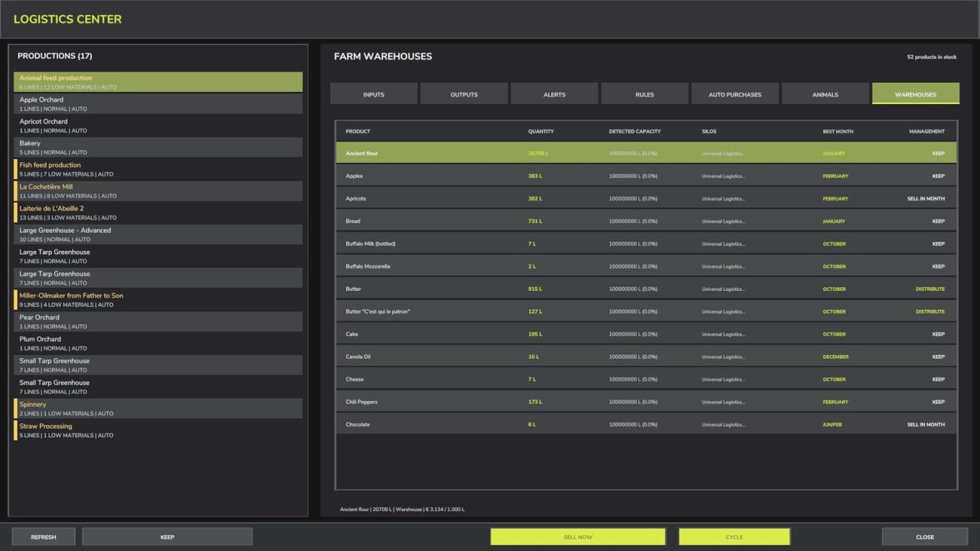980x551 pixels.
Task: Select Plum Orchard production
Action: [x=158, y=344]
